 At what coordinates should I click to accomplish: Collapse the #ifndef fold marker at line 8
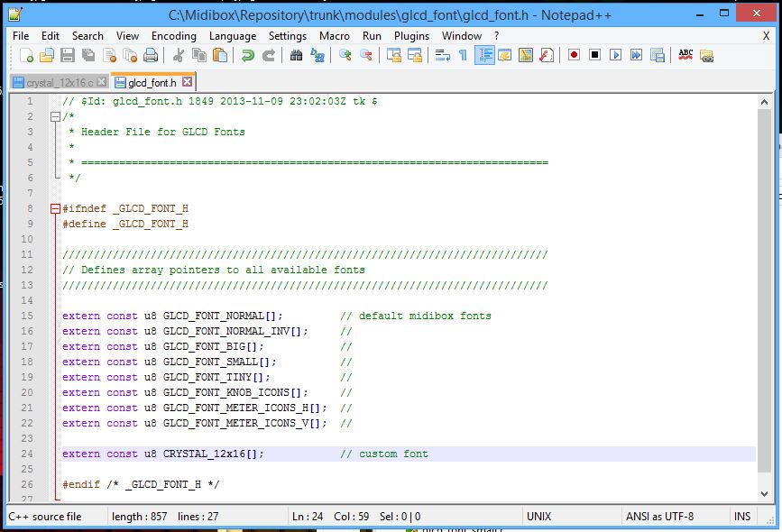coord(55,208)
